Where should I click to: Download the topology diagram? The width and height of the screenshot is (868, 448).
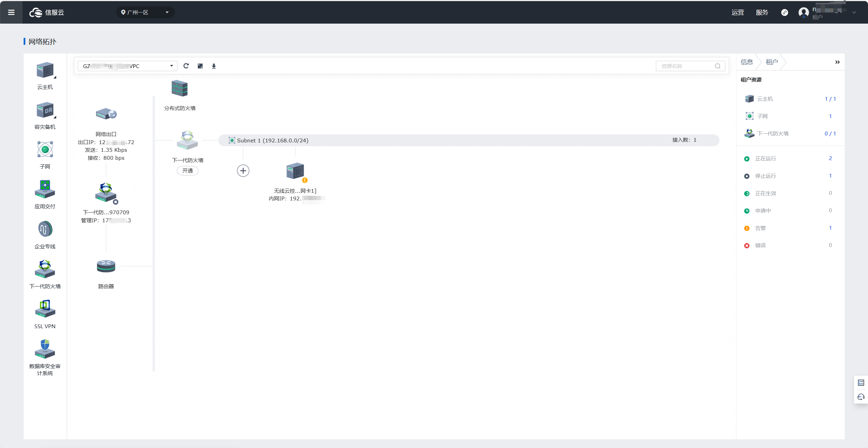click(214, 66)
